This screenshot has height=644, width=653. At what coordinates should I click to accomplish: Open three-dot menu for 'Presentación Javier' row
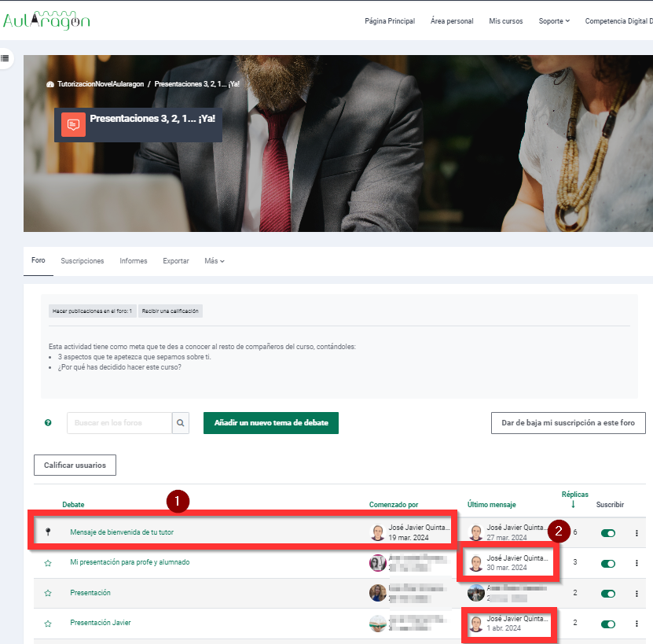coord(636,623)
